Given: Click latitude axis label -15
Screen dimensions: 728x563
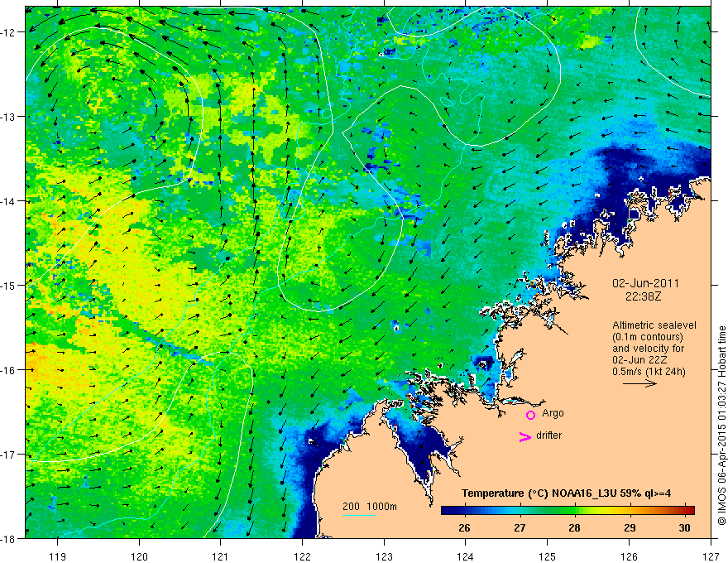Looking at the screenshot, I should (x=8, y=285).
